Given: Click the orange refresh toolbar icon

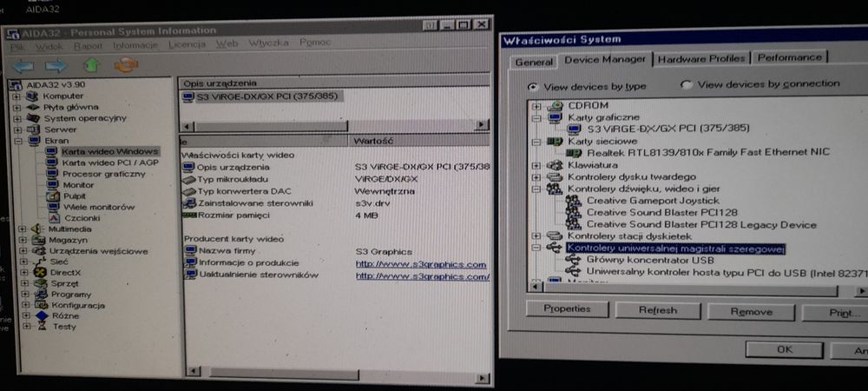Looking at the screenshot, I should (126, 65).
